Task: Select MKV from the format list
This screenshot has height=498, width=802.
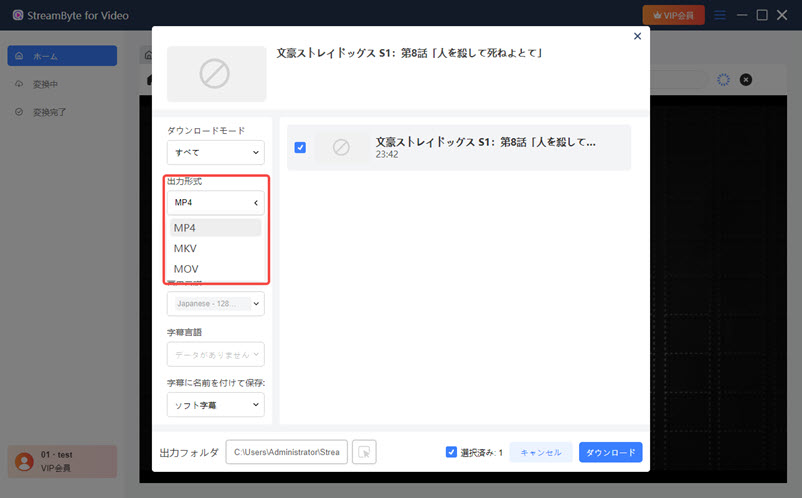Action: [x=215, y=248]
